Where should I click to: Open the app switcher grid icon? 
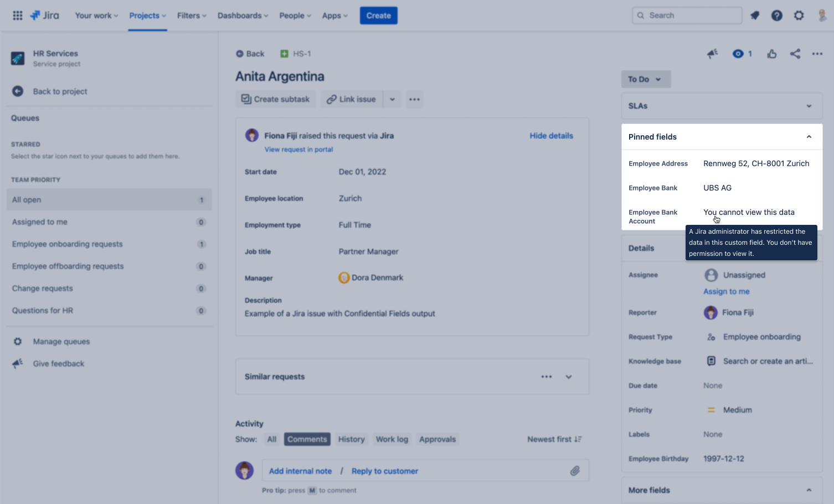pos(18,16)
